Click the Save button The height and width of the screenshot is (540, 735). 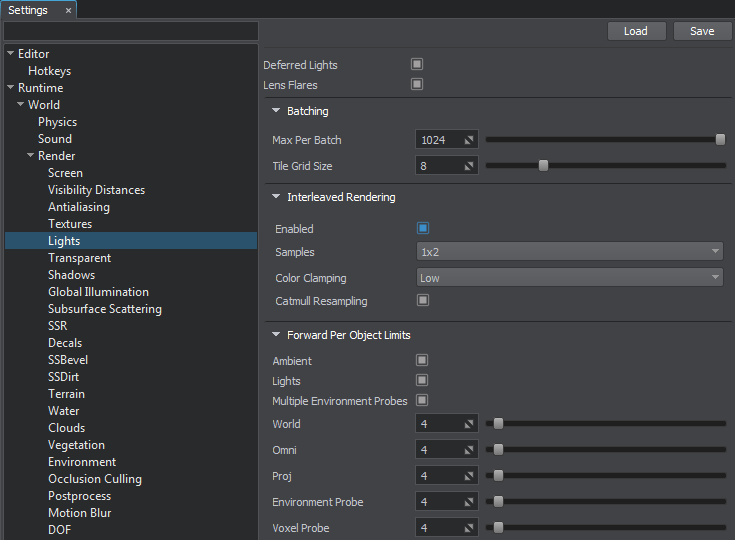tap(702, 31)
